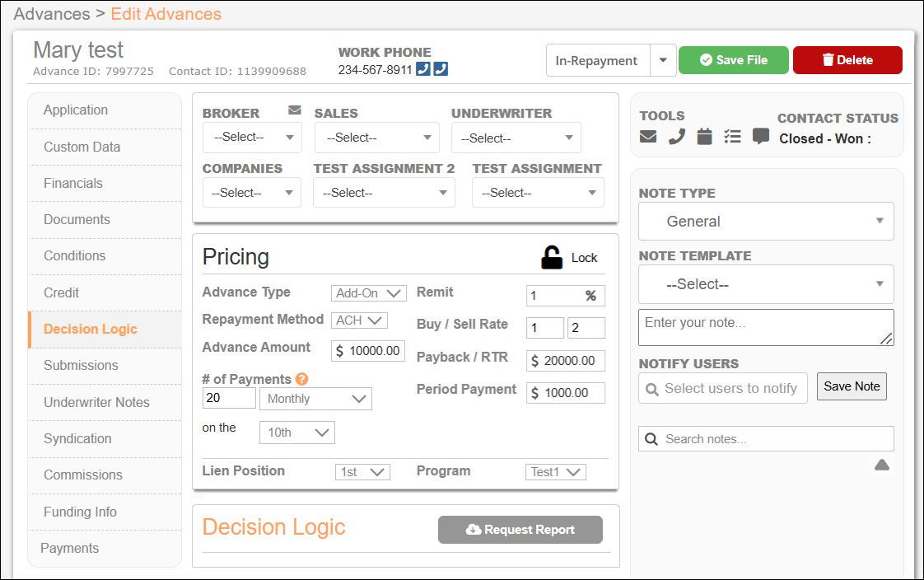
Task: Click the Closed - Won contact status text
Action: point(825,138)
